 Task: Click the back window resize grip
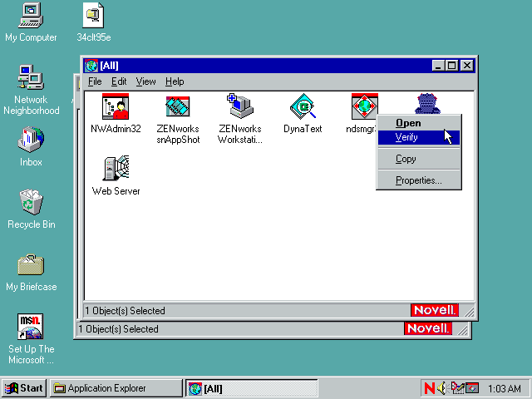(x=462, y=330)
